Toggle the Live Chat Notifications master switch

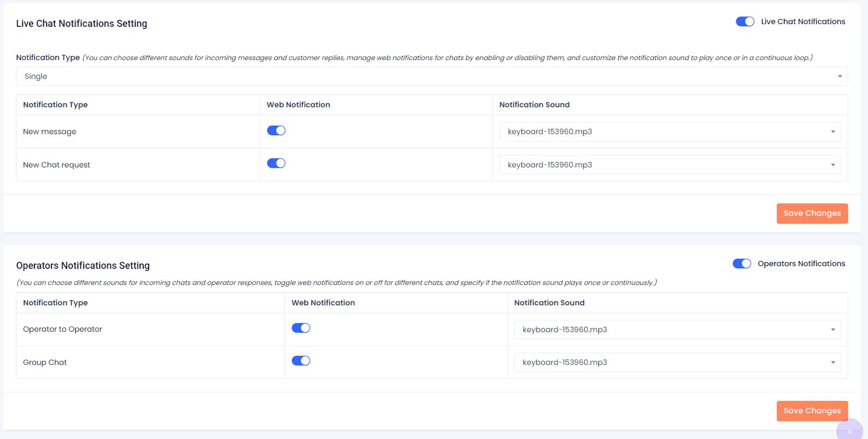point(745,21)
